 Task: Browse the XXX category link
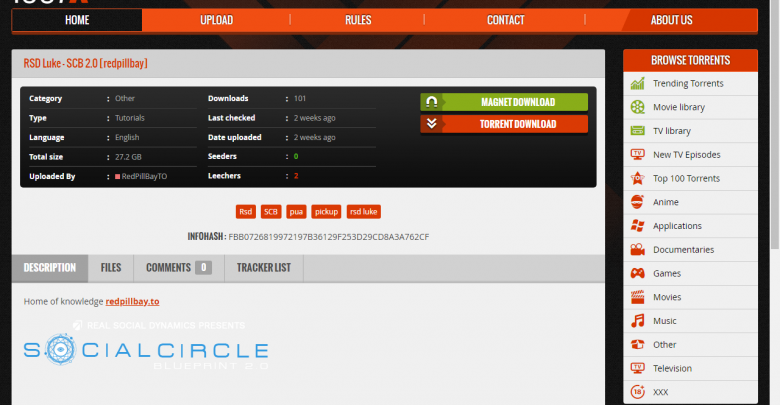(661, 392)
